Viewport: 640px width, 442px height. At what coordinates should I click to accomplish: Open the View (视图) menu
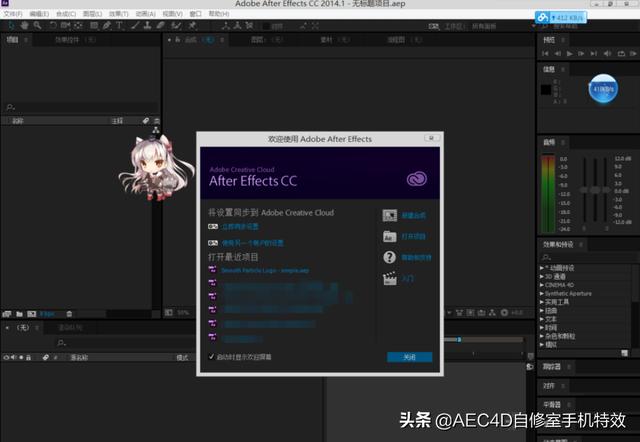pos(172,14)
